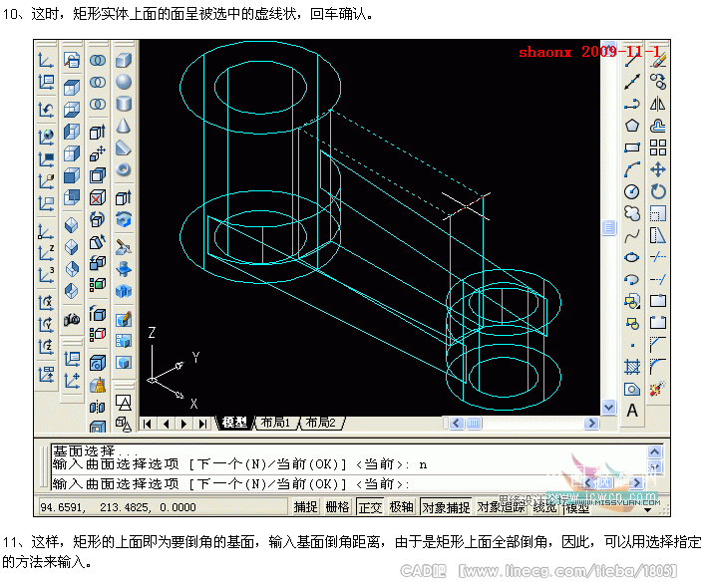Click horizontal scrollbar left arrow
Screen dimensions: 706x588
tap(456, 423)
